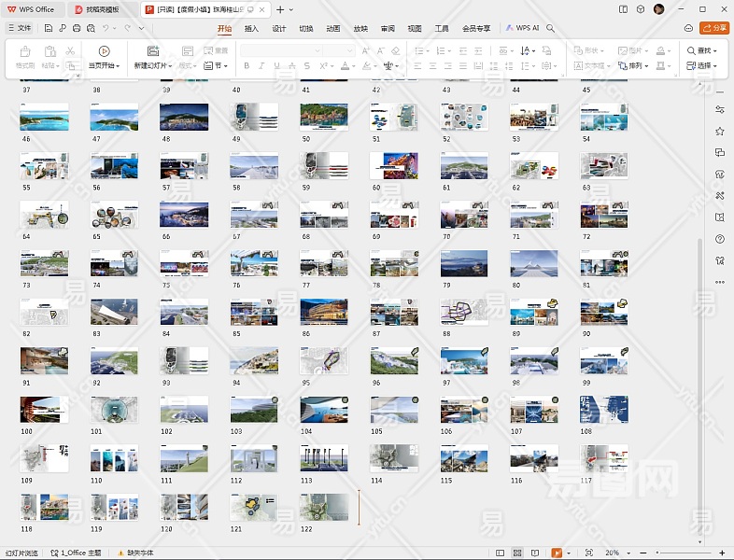
Task: Start slideshow from status bar play button
Action: tap(558, 553)
